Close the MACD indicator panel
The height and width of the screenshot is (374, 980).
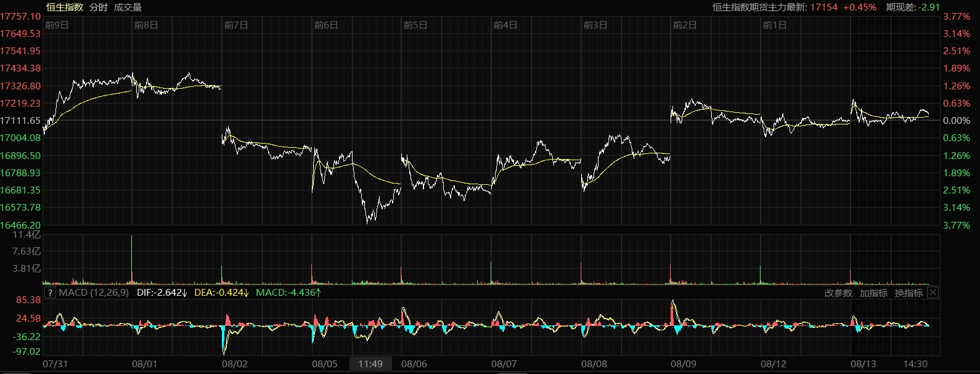933,293
